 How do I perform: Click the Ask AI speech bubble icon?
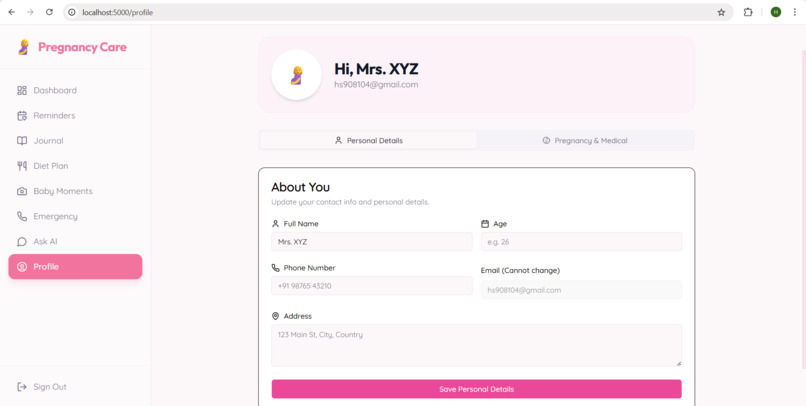point(22,242)
